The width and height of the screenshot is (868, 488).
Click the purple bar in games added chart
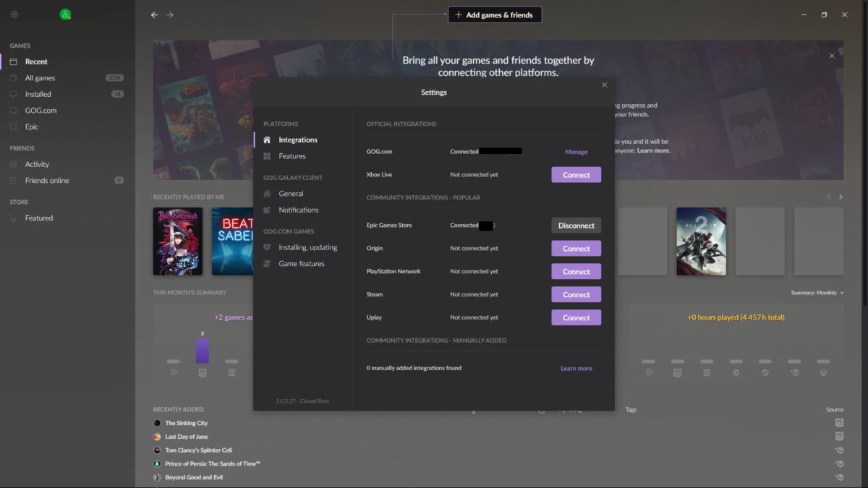click(x=203, y=351)
